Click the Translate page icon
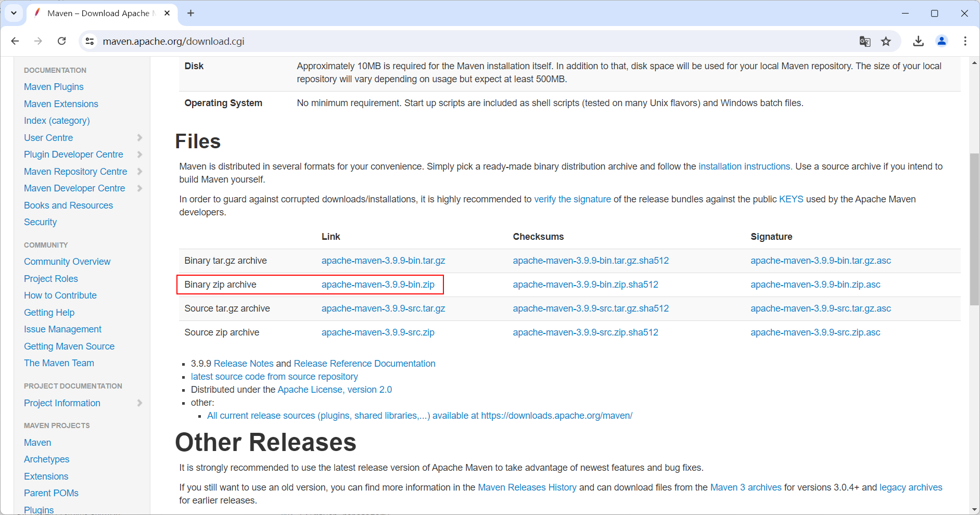 865,41
